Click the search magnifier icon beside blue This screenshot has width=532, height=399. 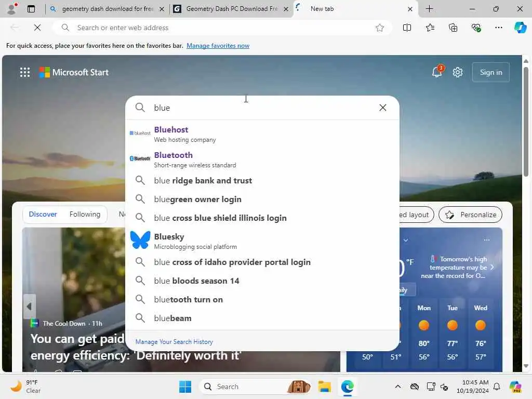coord(140,108)
